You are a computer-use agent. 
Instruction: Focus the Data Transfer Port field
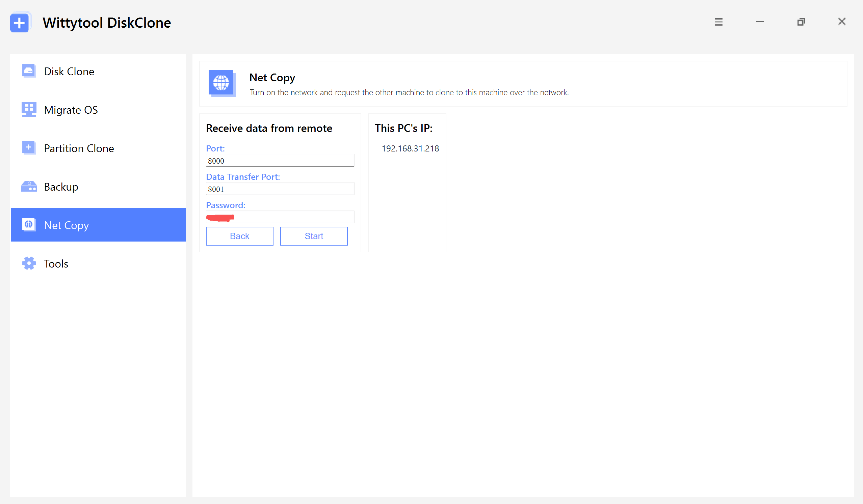point(280,189)
